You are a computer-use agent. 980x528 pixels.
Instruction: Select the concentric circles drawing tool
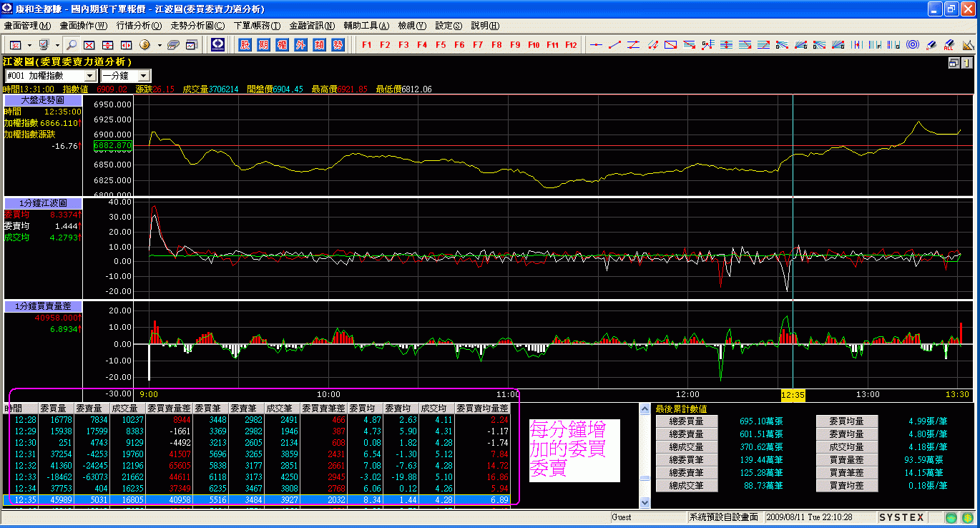point(913,45)
